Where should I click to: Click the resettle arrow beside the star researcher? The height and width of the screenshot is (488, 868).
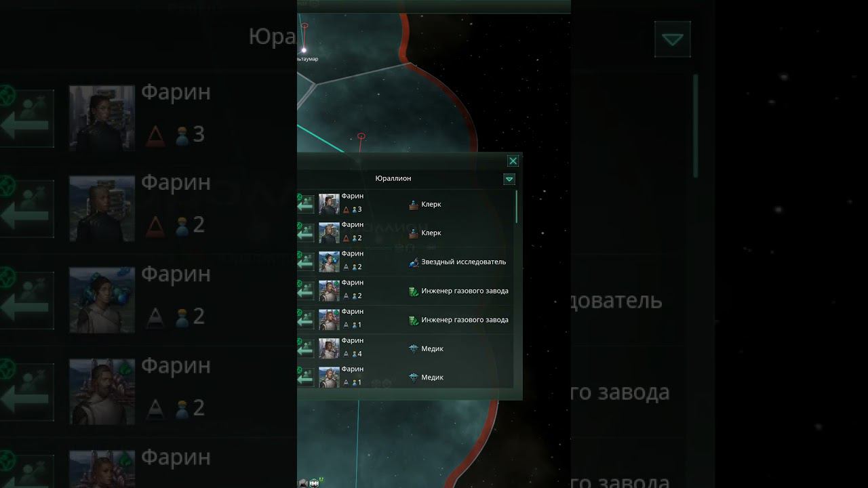click(x=305, y=262)
